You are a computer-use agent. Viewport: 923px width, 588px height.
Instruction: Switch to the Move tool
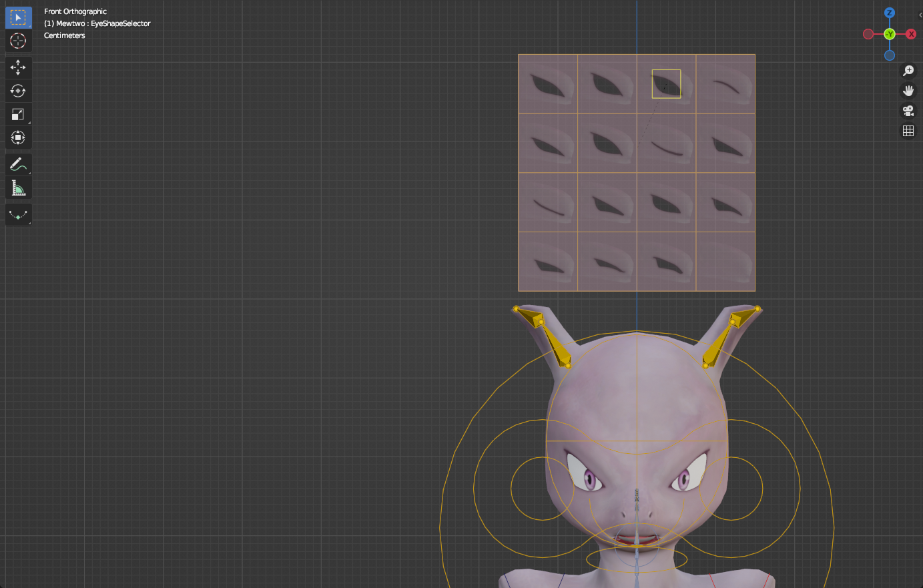[18, 67]
